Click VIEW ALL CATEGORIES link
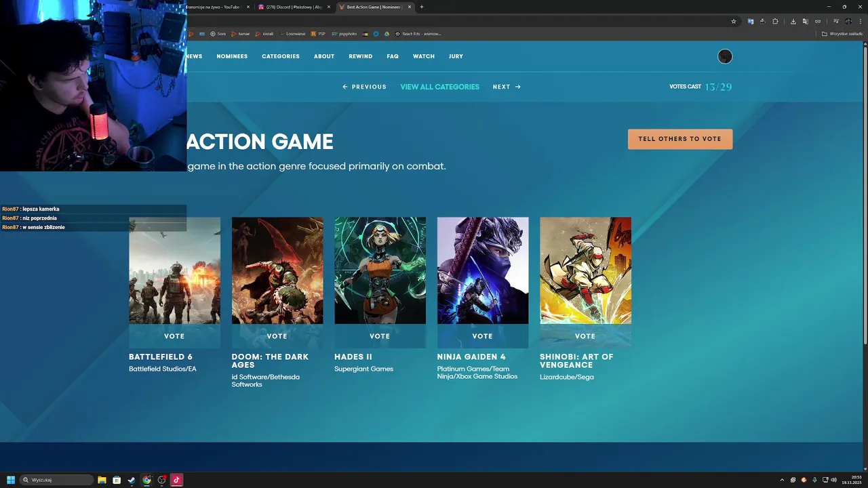The height and width of the screenshot is (488, 868). 439,87
